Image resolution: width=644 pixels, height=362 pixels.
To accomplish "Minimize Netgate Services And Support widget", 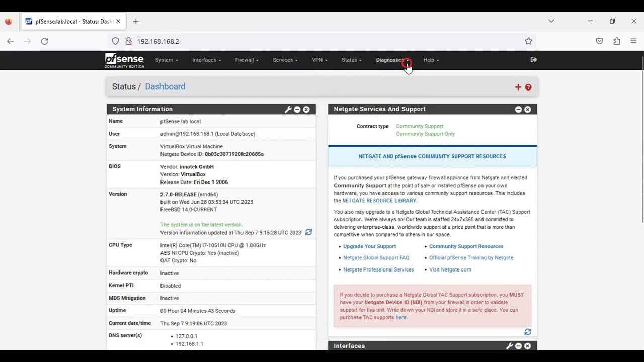I will (x=518, y=109).
